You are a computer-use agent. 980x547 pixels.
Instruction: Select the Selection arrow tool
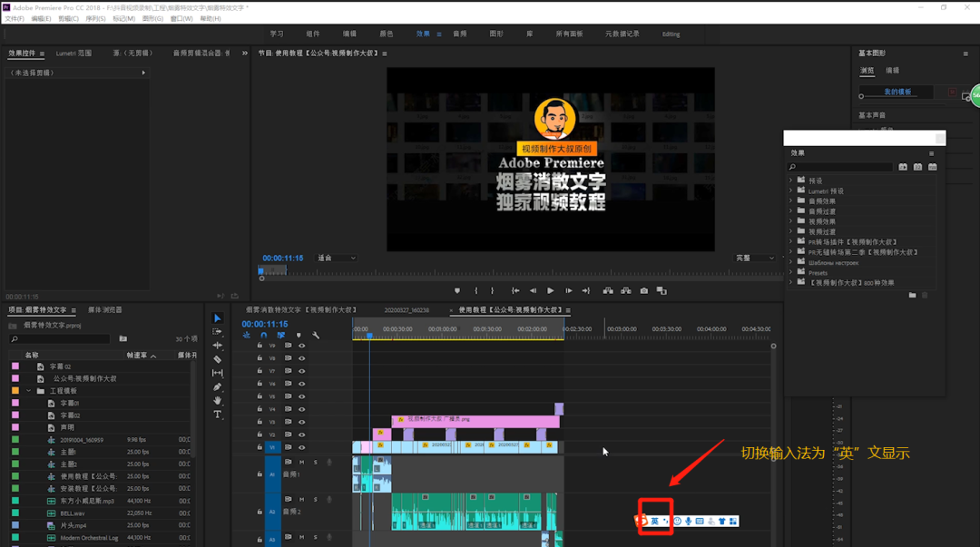pos(218,318)
